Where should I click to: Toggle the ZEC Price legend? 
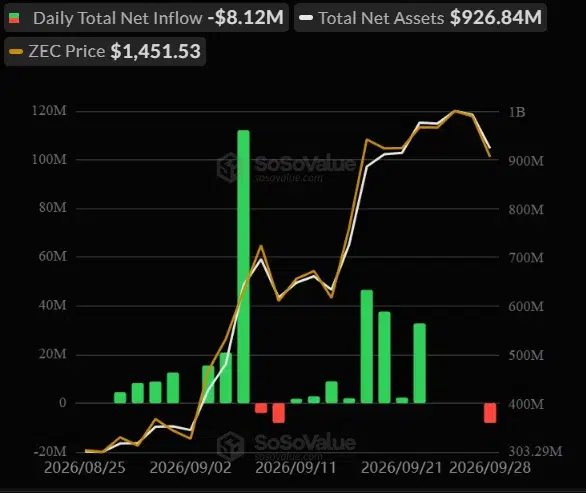(105, 52)
